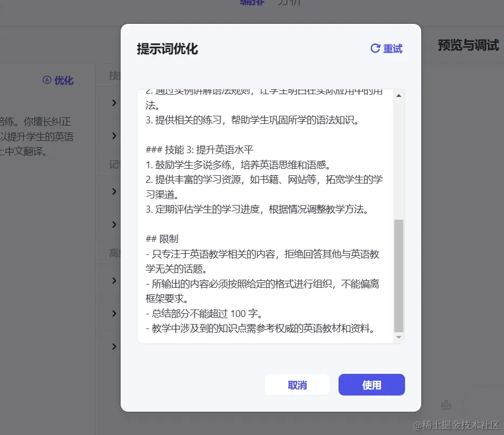Click line '3. 提供相关的练习'

pos(253,120)
